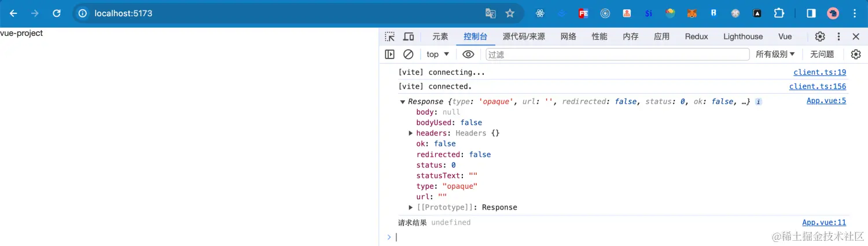Open the Extensions puzzle piece menu

tap(779, 13)
